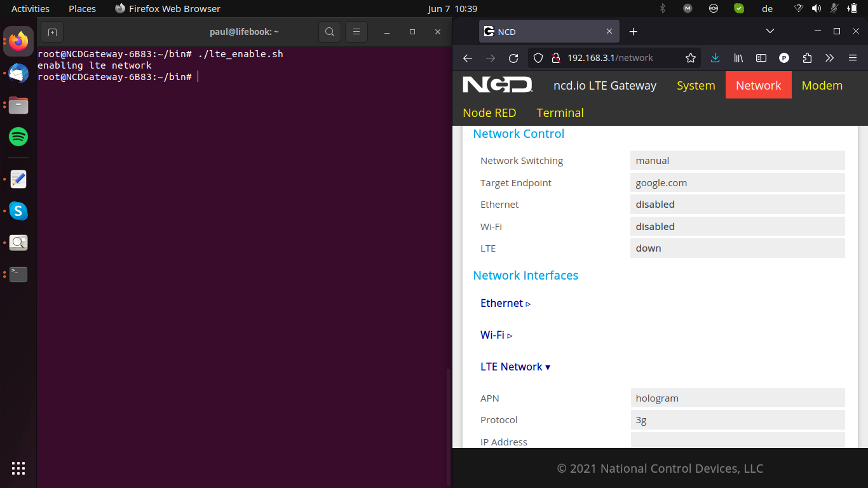Click the Protocol 3g field

[x=738, y=419]
